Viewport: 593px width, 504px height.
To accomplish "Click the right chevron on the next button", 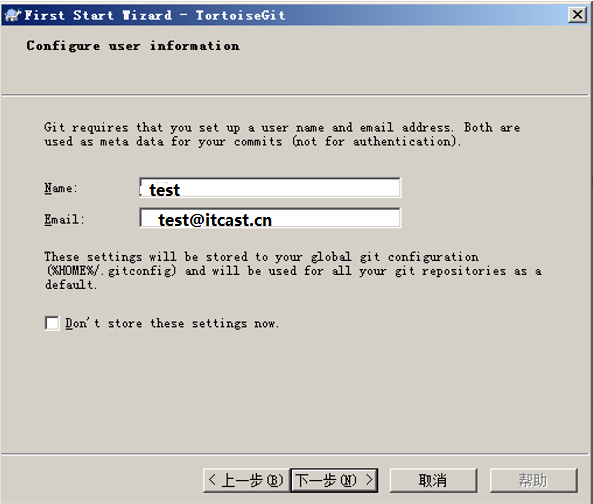I will click(369, 480).
